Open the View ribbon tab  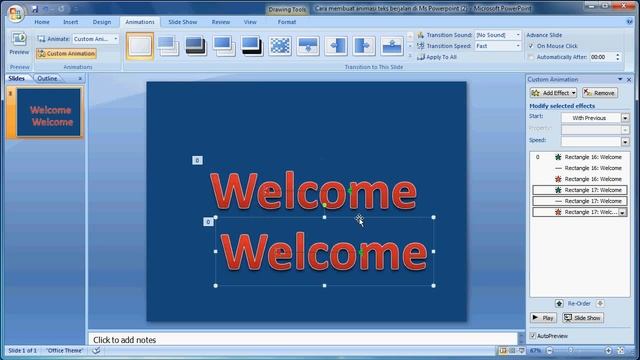click(250, 22)
